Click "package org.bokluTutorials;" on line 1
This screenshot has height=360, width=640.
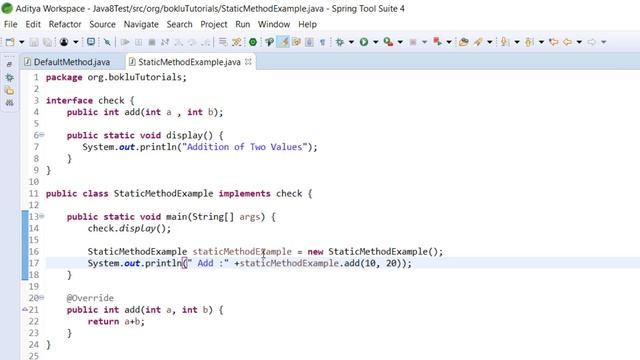pos(116,77)
